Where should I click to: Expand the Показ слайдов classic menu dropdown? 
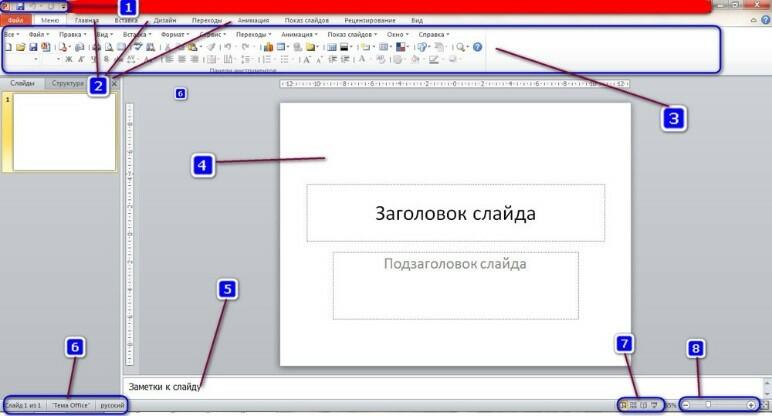(x=352, y=34)
